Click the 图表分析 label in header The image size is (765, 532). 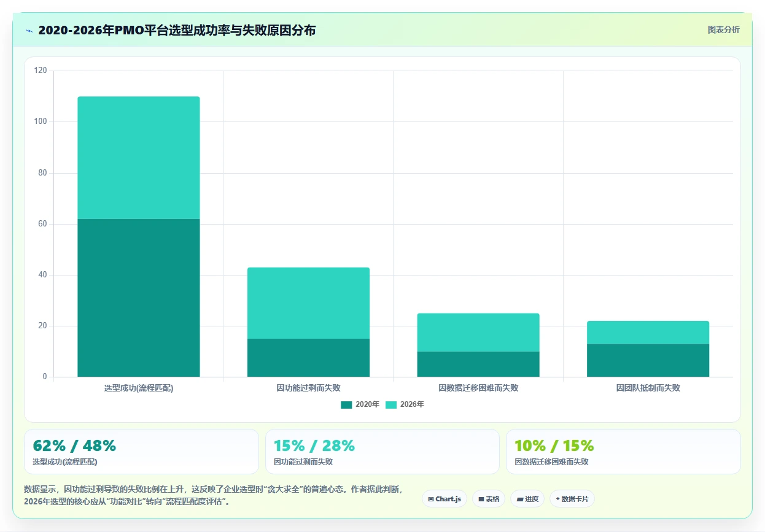tap(723, 29)
